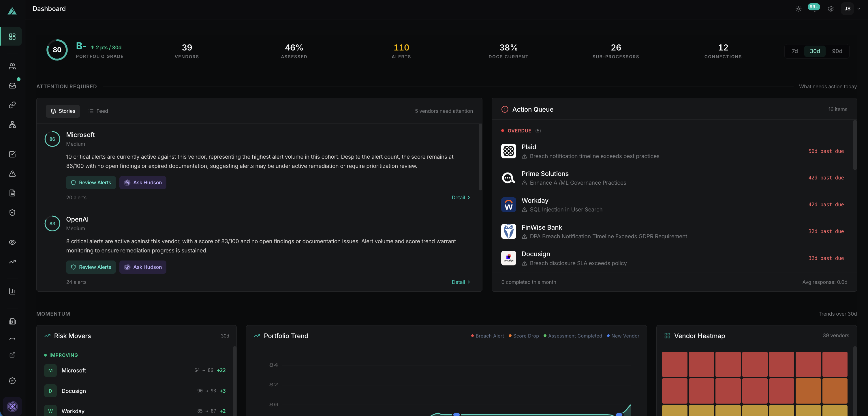Click the 110 Alerts stat
Screen dimensions: 868x416
[x=401, y=51]
